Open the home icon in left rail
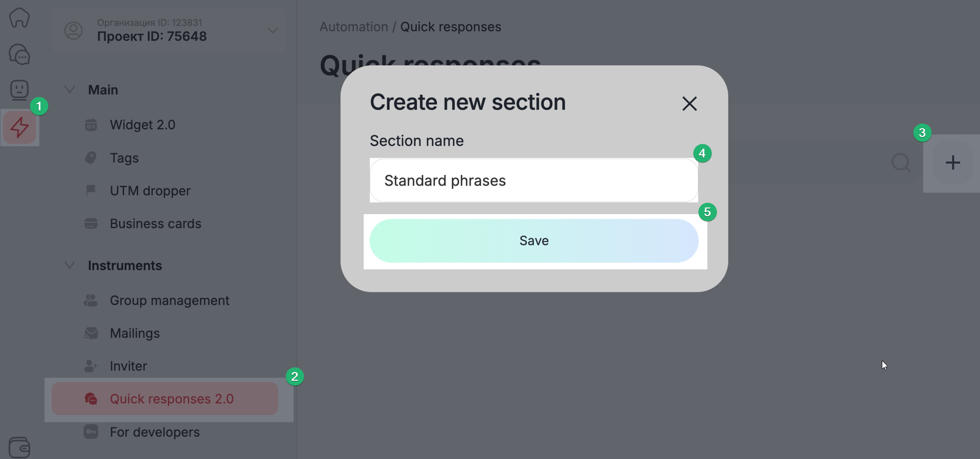Screen dimensions: 980x459 [19, 17]
